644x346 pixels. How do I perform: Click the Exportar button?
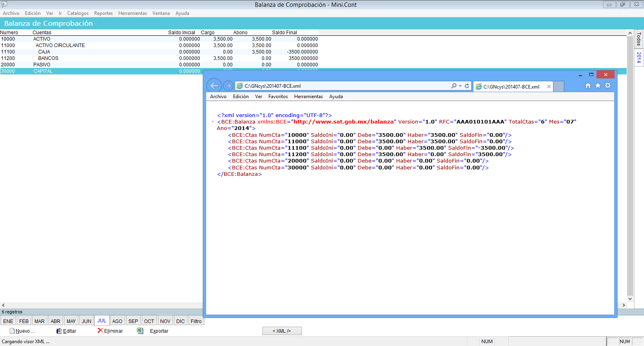click(159, 331)
